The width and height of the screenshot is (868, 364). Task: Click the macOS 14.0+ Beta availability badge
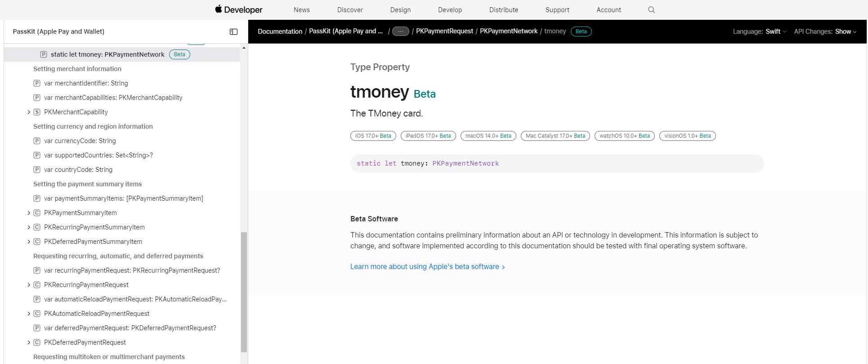[488, 136]
